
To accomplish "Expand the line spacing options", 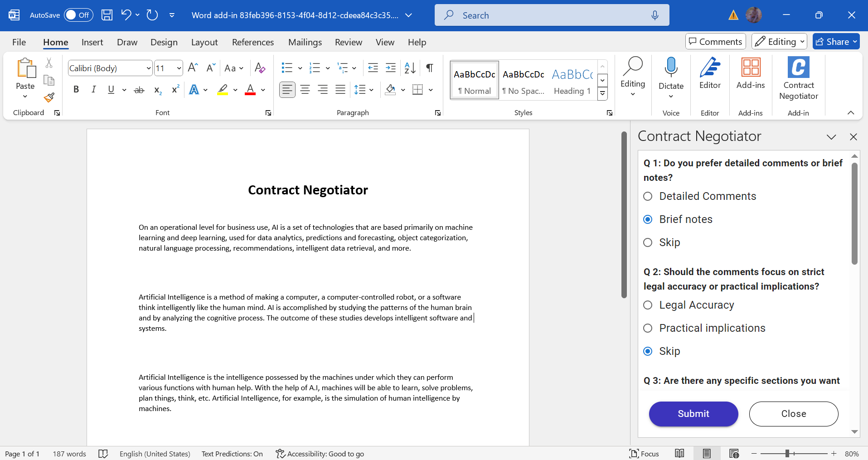I will [372, 89].
